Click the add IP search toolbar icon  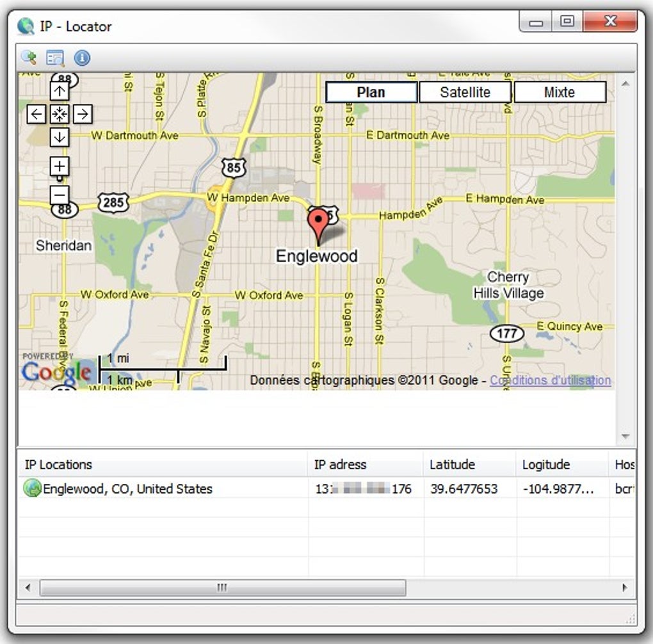point(29,58)
